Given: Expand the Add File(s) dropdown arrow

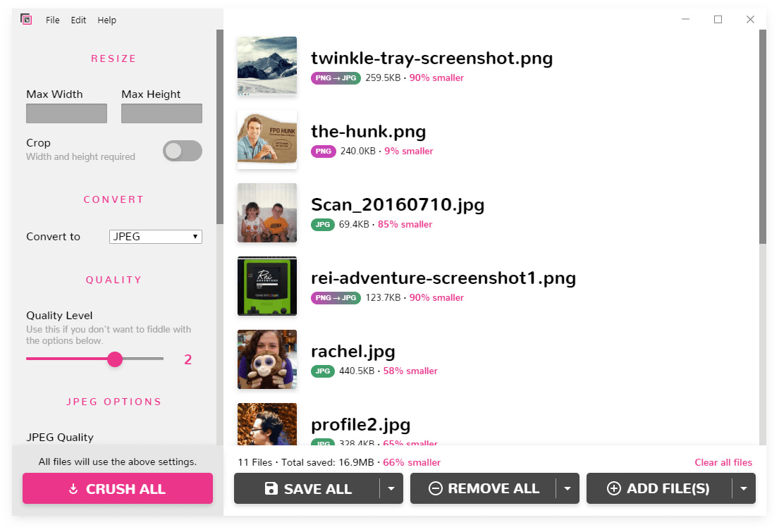Looking at the screenshot, I should [x=744, y=488].
